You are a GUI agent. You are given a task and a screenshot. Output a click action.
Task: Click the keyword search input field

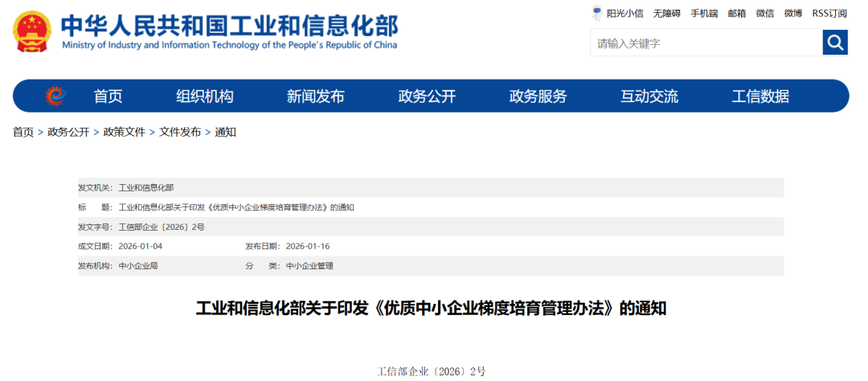[x=706, y=43]
